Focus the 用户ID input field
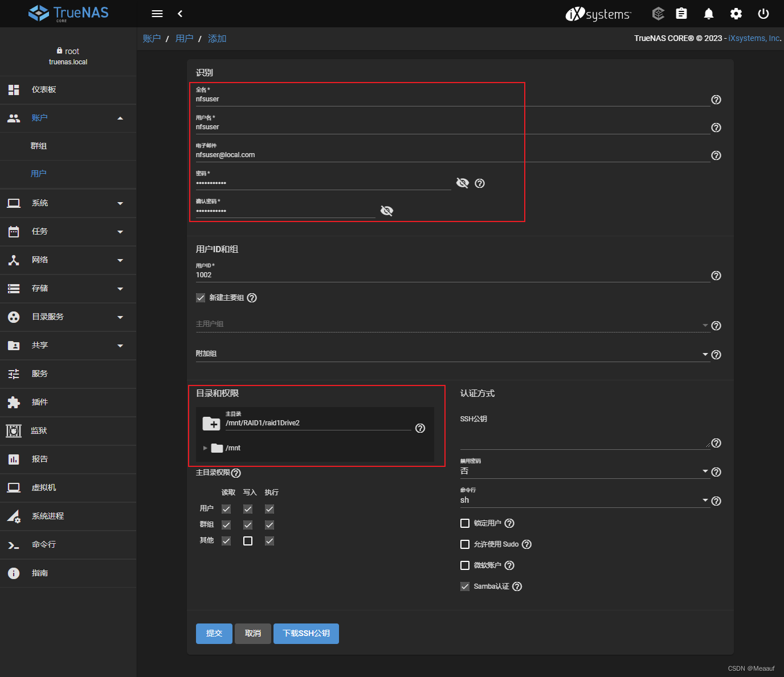Viewport: 784px width, 677px height. pyautogui.click(x=452, y=275)
